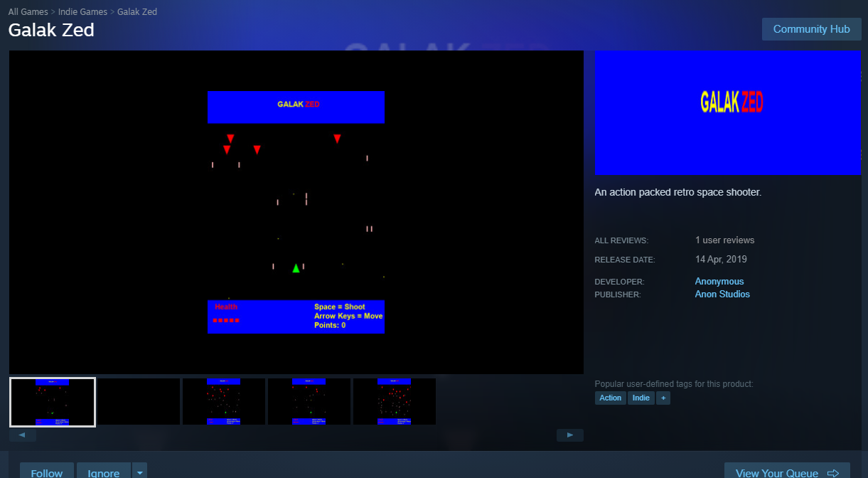The height and width of the screenshot is (478, 868).
Task: Open the Indie Games breadcrumb link
Action: [x=82, y=12]
